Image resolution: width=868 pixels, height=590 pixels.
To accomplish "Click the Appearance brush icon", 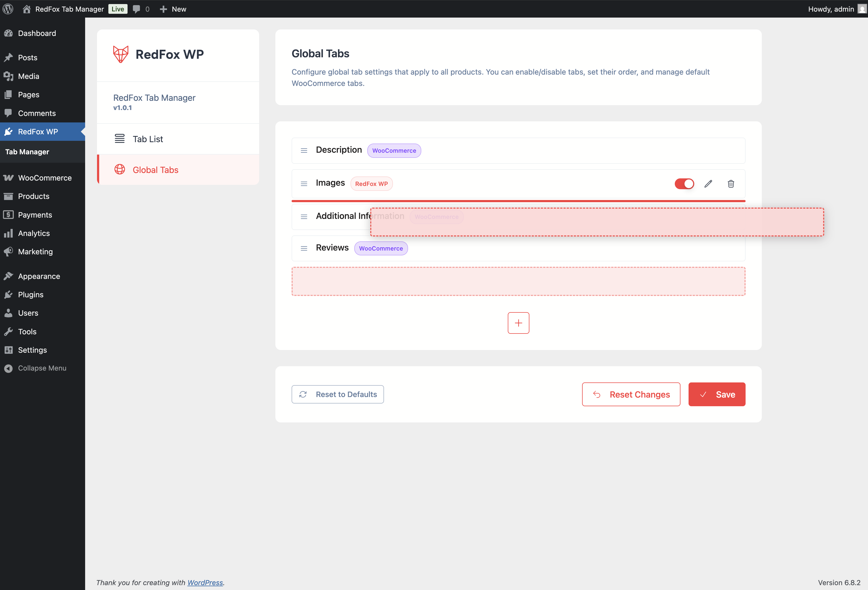I will click(x=9, y=276).
